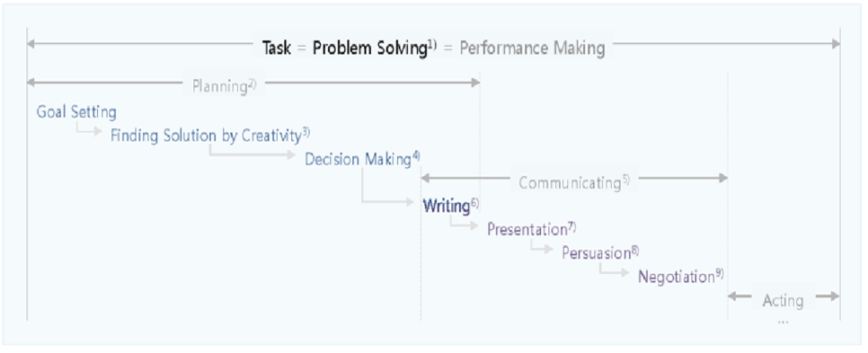Click arrow pointing to Persuasion
The image size is (868, 353).
pyautogui.click(x=542, y=245)
